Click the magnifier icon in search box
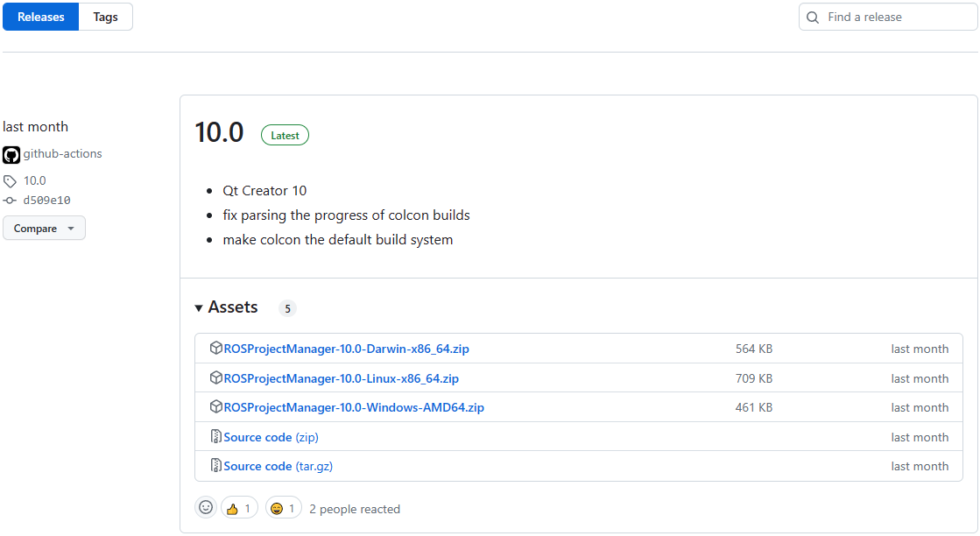Image resolution: width=980 pixels, height=536 pixels. pyautogui.click(x=813, y=18)
